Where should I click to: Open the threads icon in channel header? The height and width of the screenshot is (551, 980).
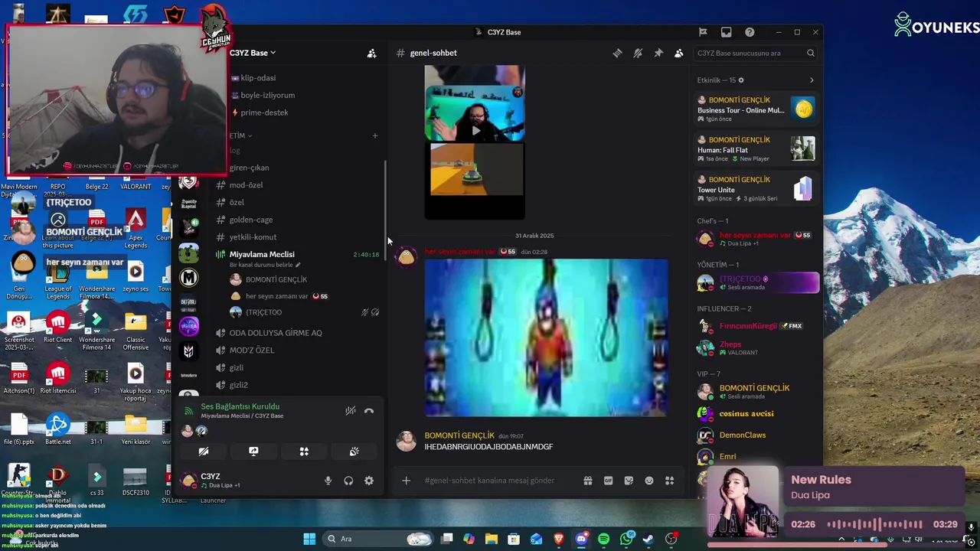click(x=617, y=53)
